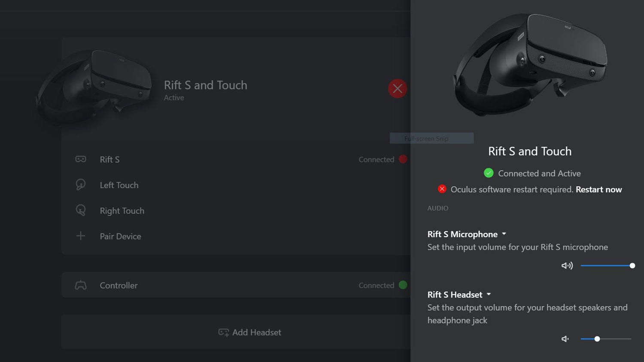Click the green Connected and Active checkmark

pyautogui.click(x=489, y=173)
